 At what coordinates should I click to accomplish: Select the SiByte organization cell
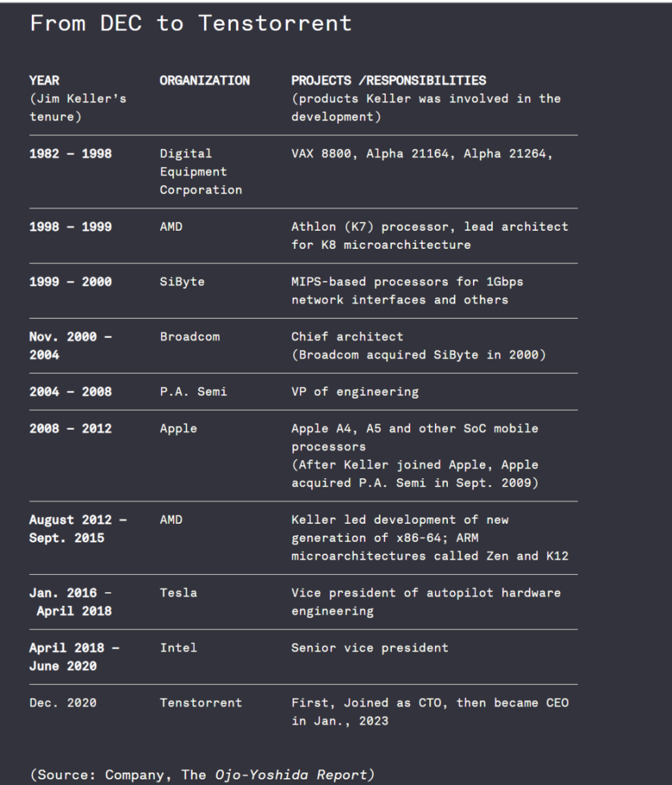tap(182, 282)
